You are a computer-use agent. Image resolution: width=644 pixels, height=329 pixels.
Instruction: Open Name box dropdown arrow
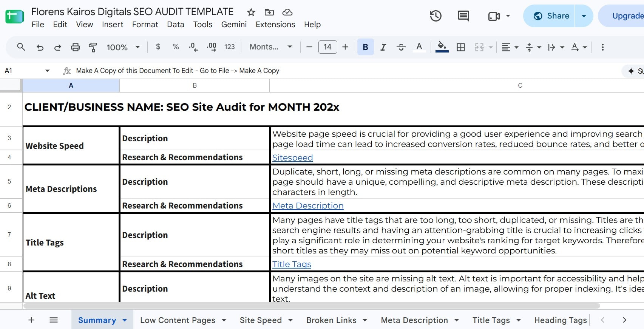(x=47, y=71)
